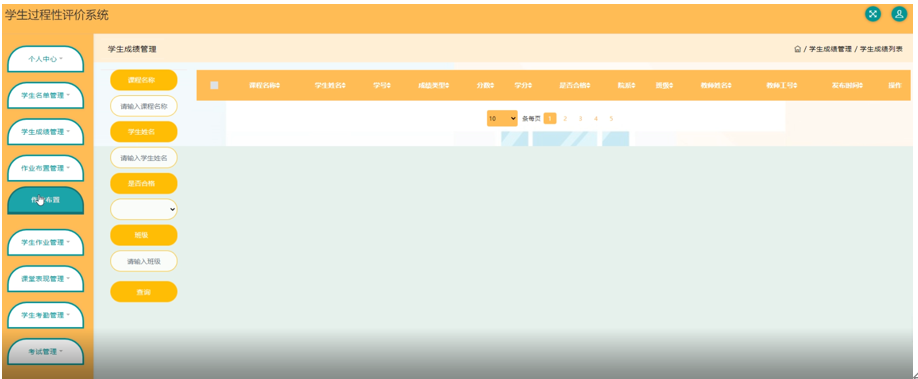Expand the 个人中心 menu
This screenshot has width=918, height=379.
(x=46, y=59)
